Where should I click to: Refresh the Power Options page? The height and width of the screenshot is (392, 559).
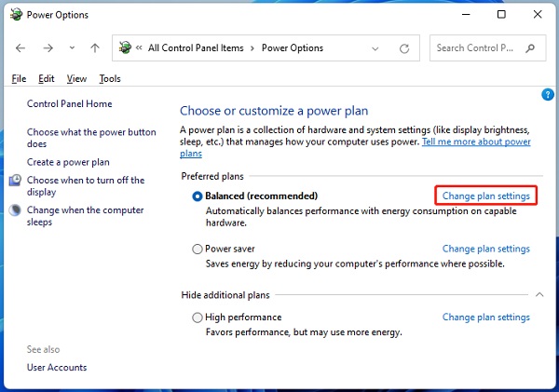click(404, 48)
